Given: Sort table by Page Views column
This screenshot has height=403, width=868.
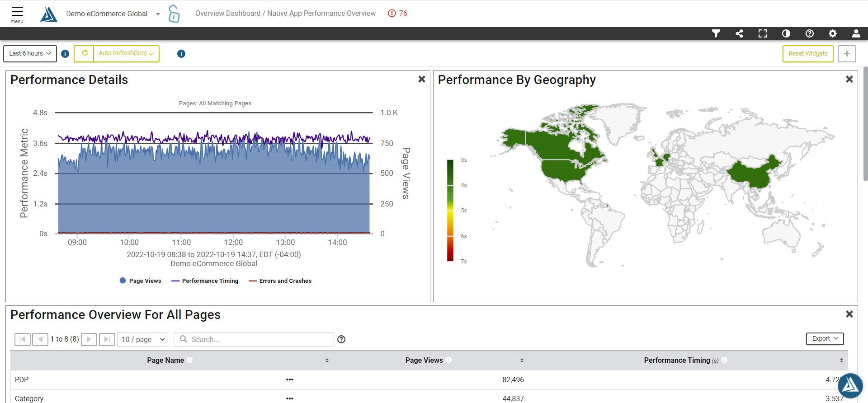Looking at the screenshot, I should (521, 360).
